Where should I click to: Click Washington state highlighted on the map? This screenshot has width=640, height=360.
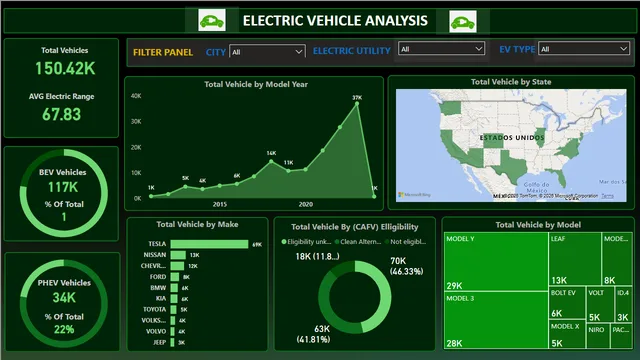pos(450,108)
